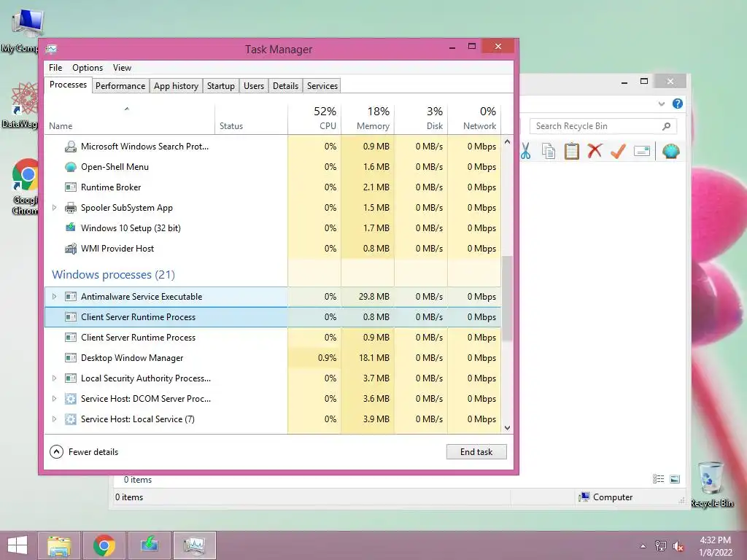Click the Paste clipboard icon in Recycle Bin toolbar
This screenshot has width=747, height=560.
click(x=572, y=152)
